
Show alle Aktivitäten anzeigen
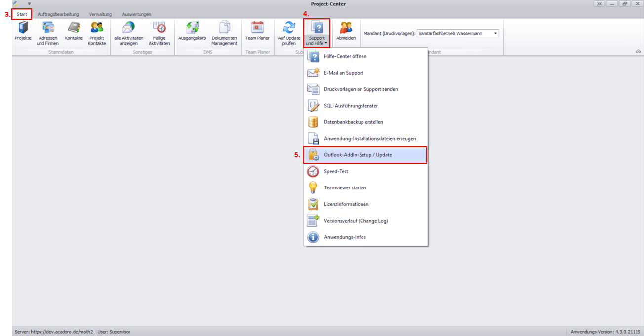click(x=128, y=33)
